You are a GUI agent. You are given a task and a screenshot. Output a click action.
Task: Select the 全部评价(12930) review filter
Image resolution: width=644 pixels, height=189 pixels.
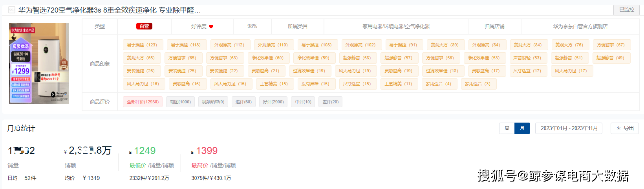pos(143,102)
